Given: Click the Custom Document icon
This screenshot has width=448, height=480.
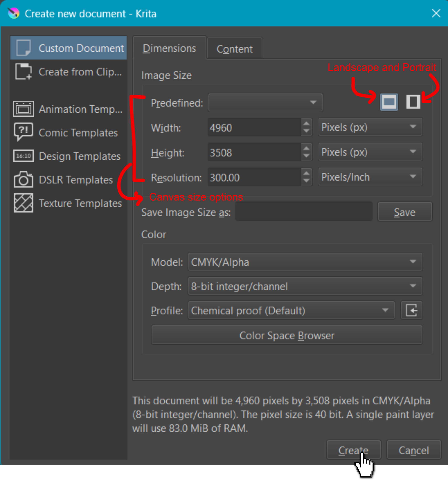Looking at the screenshot, I should [23, 48].
